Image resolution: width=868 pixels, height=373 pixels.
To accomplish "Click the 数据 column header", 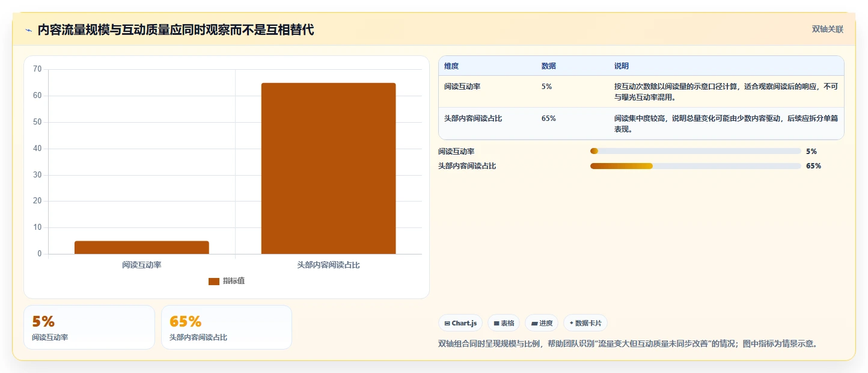I will [549, 66].
